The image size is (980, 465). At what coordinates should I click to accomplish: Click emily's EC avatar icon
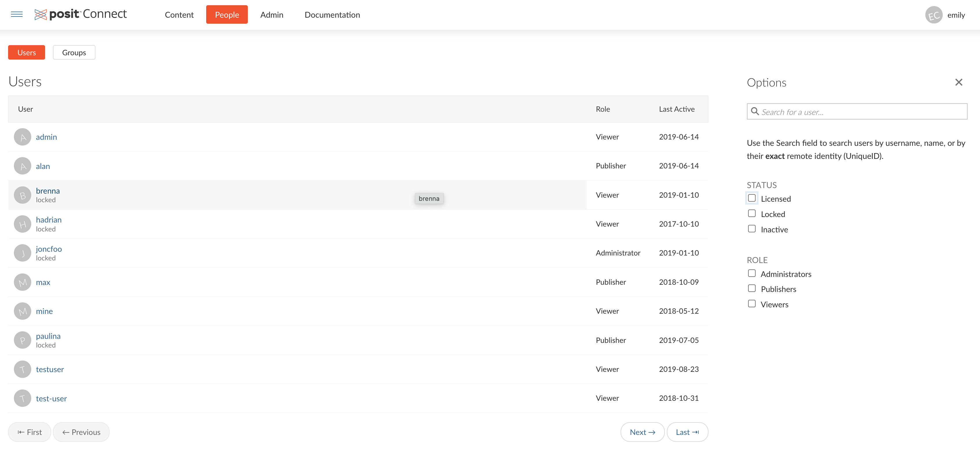coord(933,15)
